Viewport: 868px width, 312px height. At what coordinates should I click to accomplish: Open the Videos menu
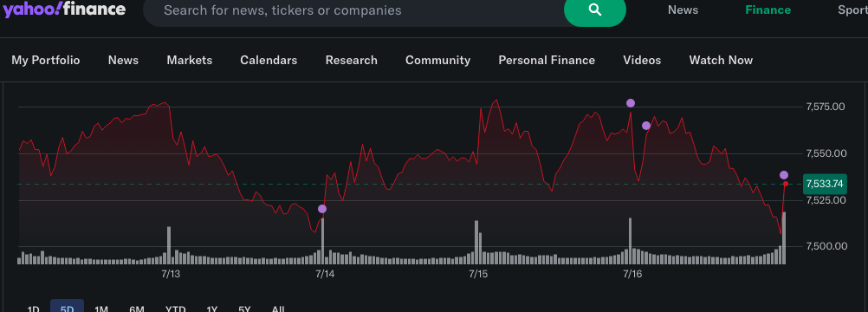[x=642, y=61]
